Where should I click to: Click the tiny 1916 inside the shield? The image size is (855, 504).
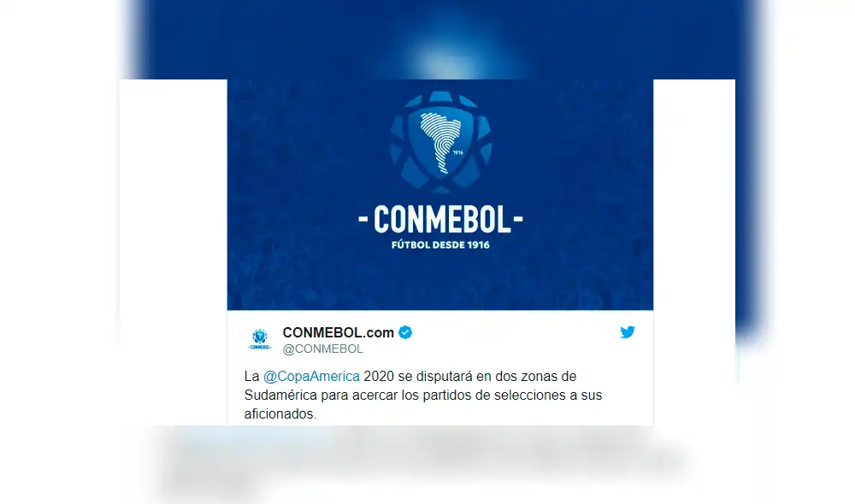pyautogui.click(x=458, y=153)
